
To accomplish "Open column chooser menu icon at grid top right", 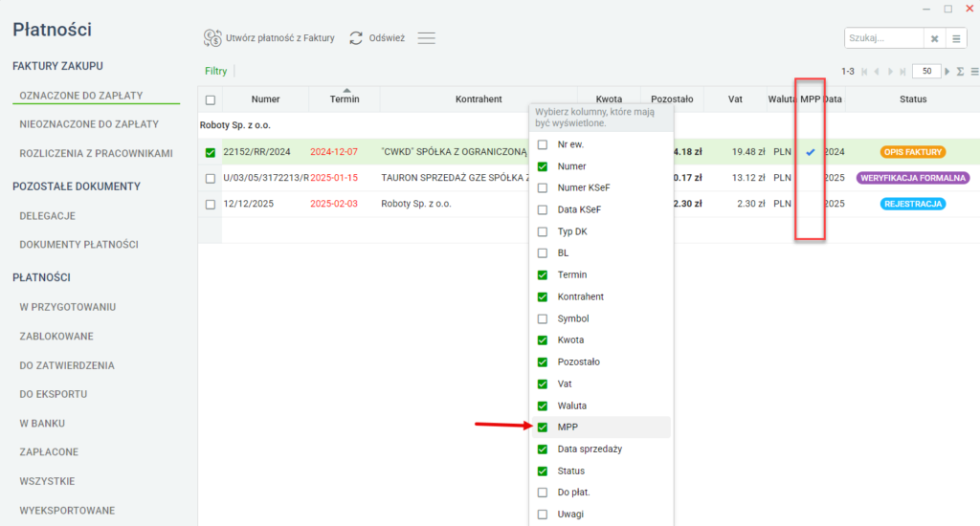I will (x=974, y=72).
